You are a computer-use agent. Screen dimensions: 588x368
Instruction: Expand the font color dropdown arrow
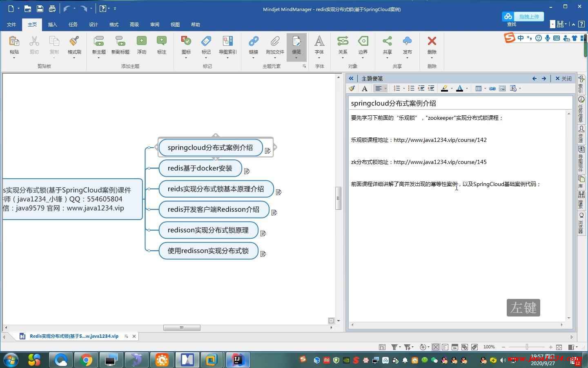[467, 88]
